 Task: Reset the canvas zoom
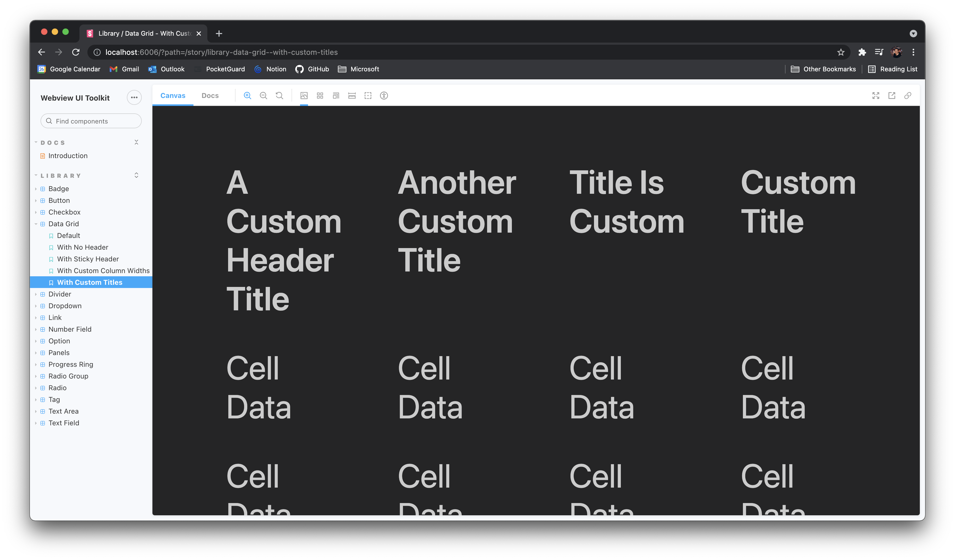(279, 95)
